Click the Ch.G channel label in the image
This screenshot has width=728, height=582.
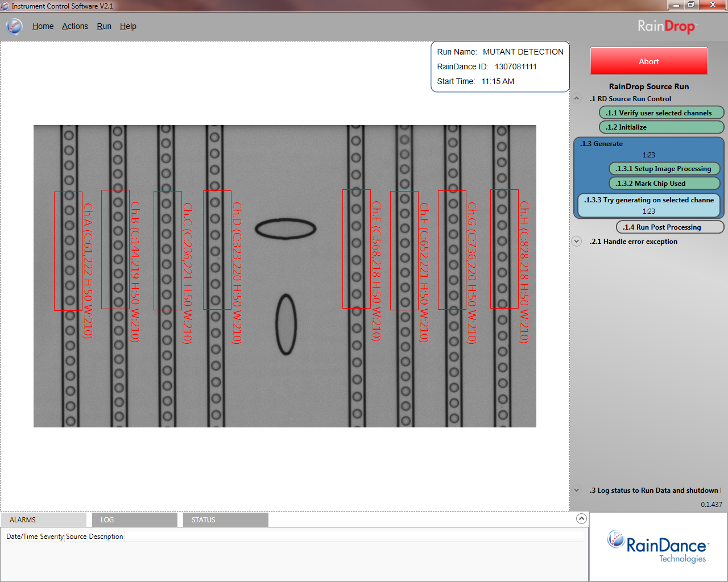click(472, 273)
